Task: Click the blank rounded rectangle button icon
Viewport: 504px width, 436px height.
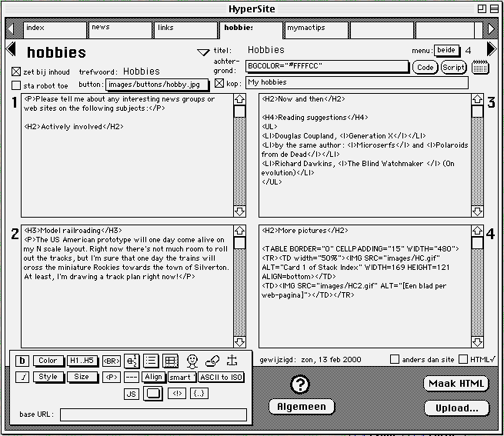Action: click(x=153, y=393)
